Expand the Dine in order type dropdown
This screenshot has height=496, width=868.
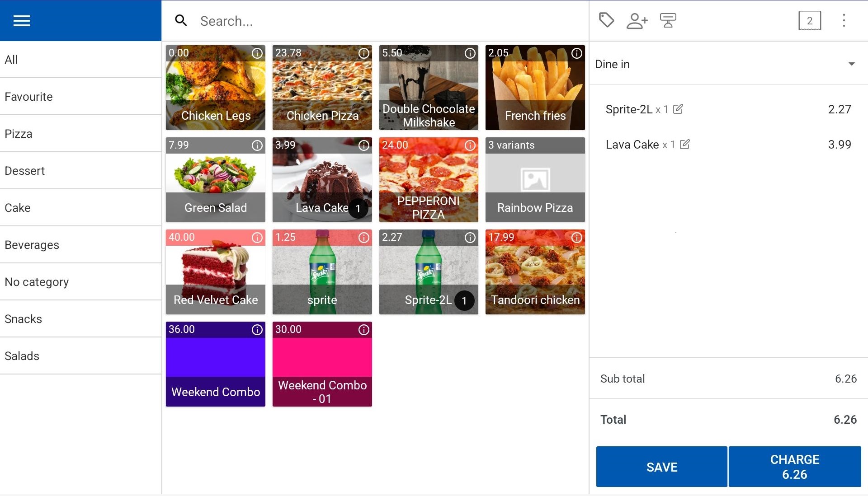click(x=851, y=64)
